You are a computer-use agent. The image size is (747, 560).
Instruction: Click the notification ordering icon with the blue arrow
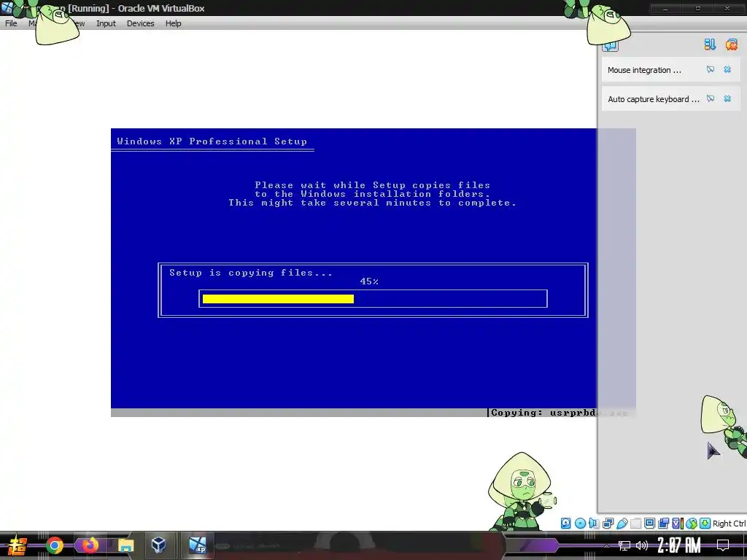(x=710, y=44)
